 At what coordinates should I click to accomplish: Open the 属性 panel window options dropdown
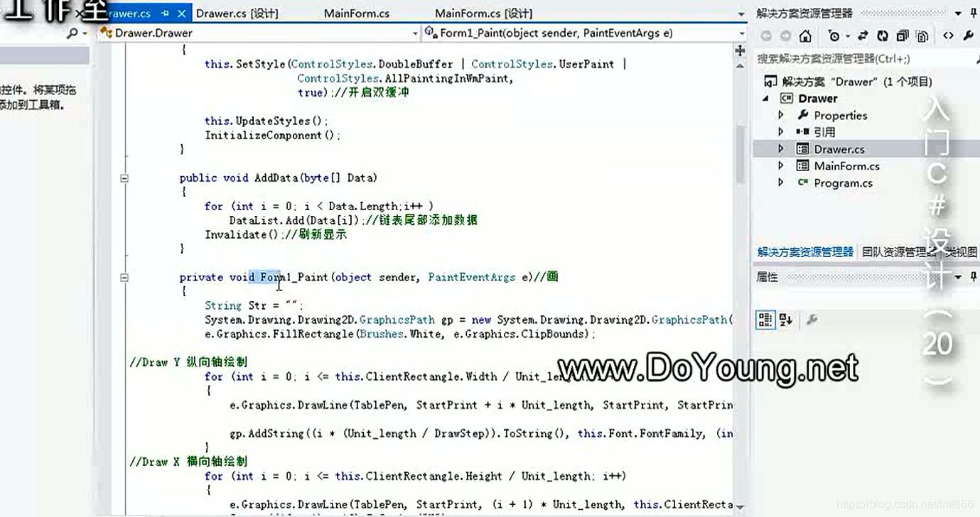click(x=957, y=278)
